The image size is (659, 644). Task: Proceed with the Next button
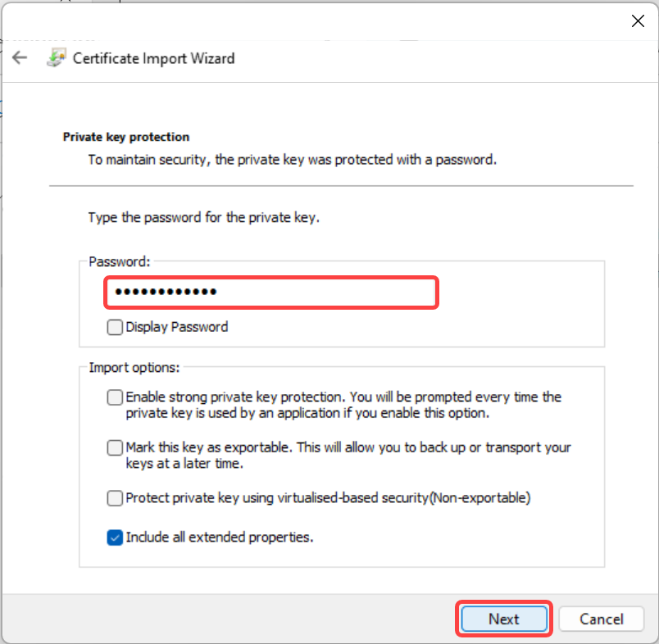click(504, 619)
